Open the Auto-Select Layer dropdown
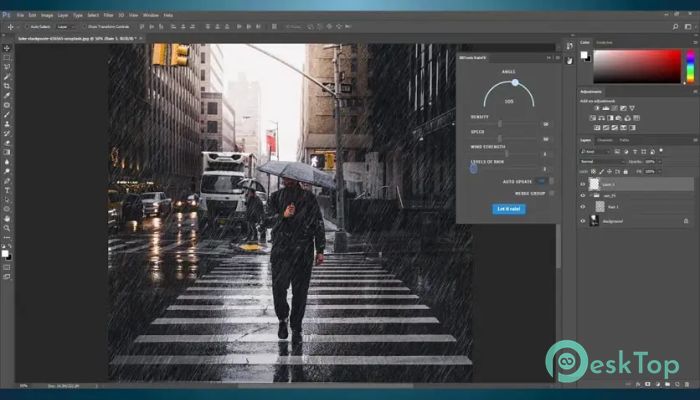Viewport: 700px width, 400px height. pyautogui.click(x=65, y=27)
